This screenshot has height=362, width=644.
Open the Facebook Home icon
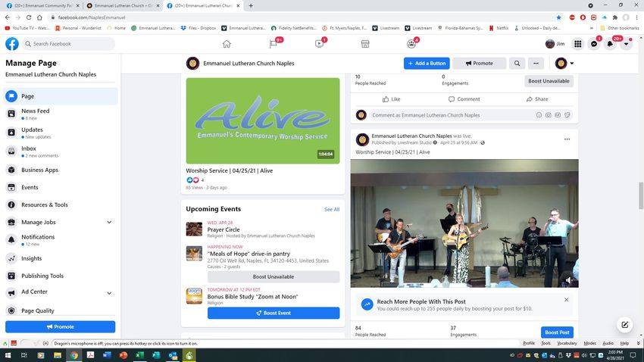click(227, 44)
